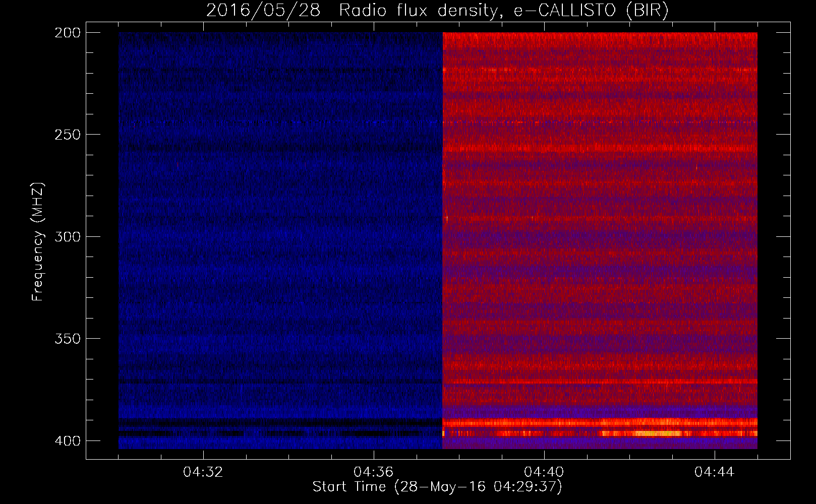
Task: Click the Start Time axis label
Action: point(437,487)
